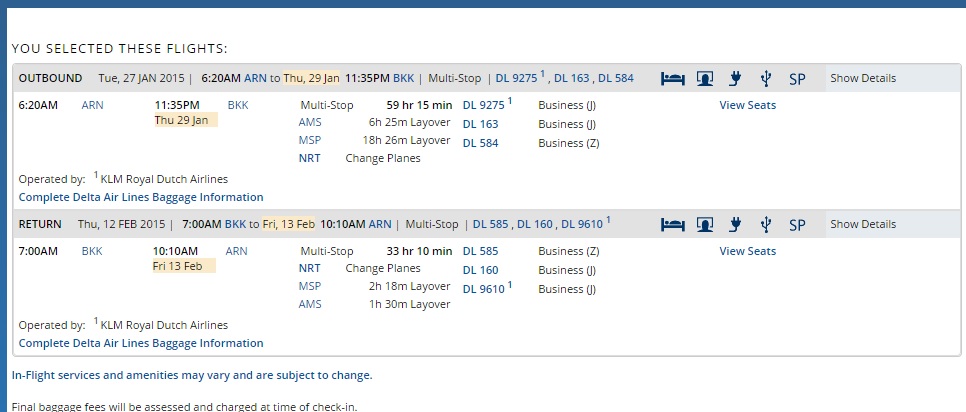966x412 pixels.
Task: Click the personal video icon for the return flight
Action: (704, 224)
